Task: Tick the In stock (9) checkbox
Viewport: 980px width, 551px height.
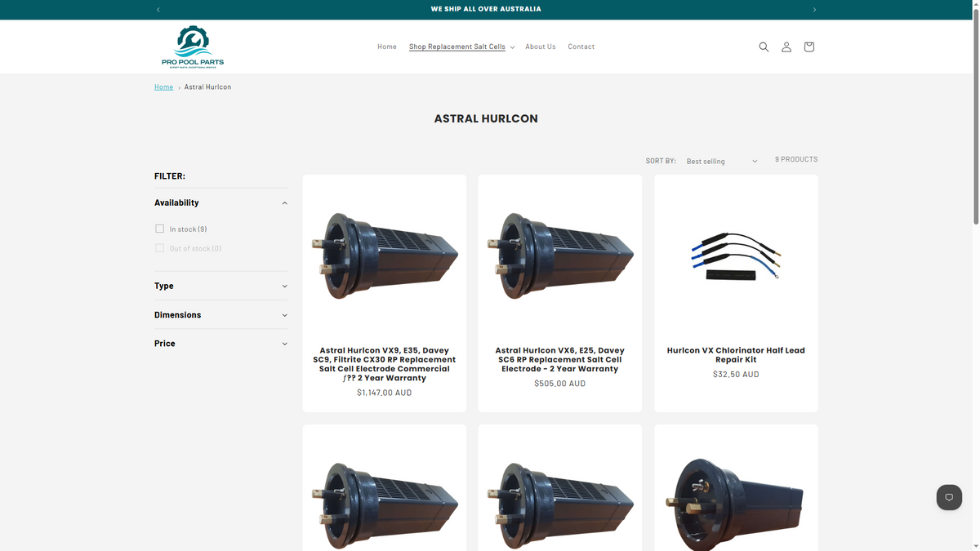Action: pyautogui.click(x=160, y=229)
